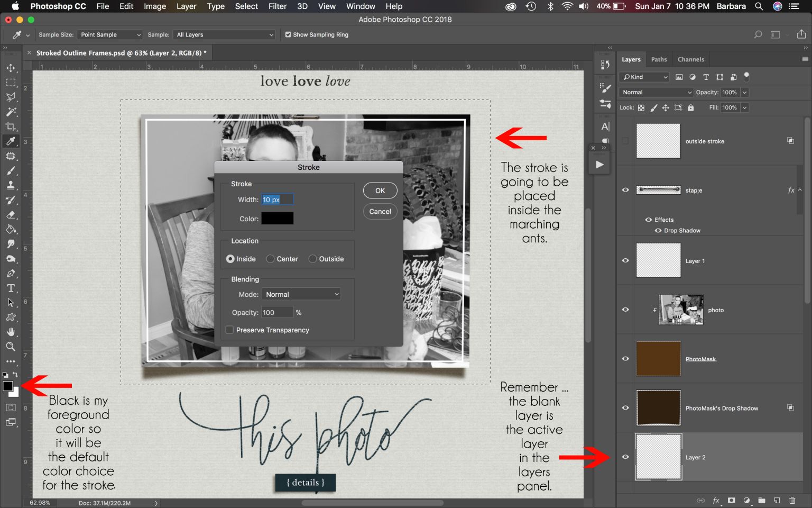Select the Zoom tool
The image size is (812, 508).
[10, 347]
